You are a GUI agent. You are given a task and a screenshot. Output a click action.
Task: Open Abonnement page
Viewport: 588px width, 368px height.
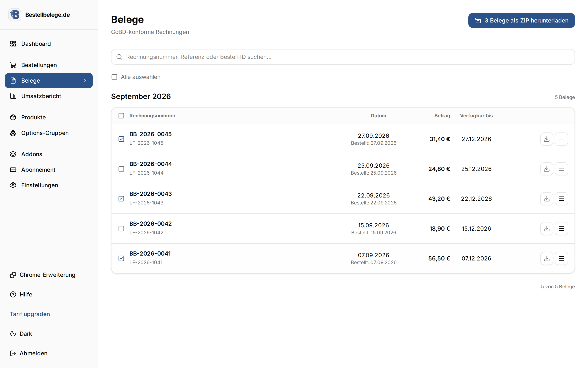pyautogui.click(x=49, y=170)
